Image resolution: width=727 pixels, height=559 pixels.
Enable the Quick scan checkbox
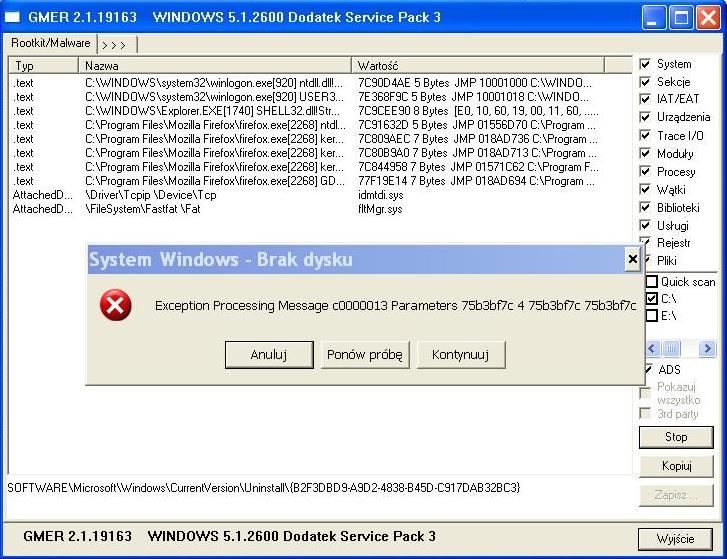(x=651, y=281)
